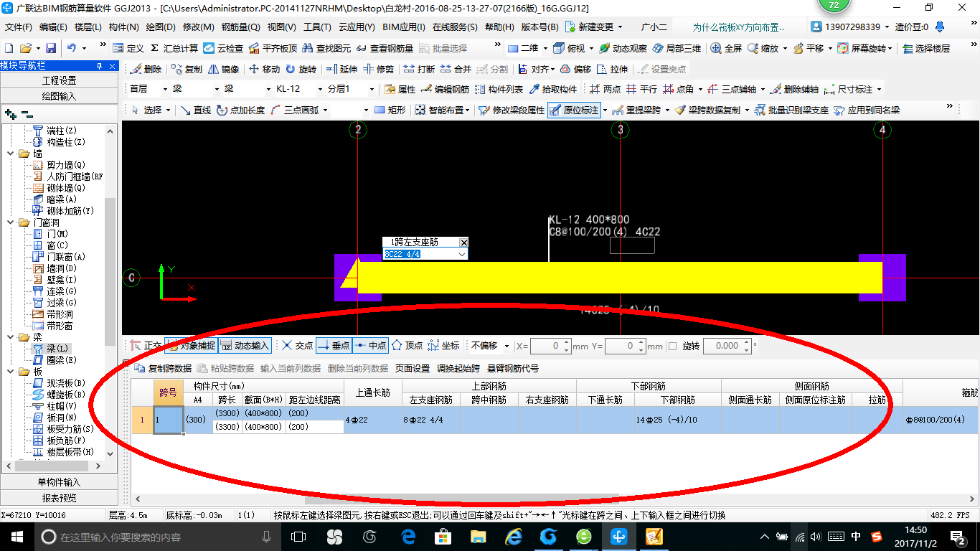Click 工程设置 navigation button

click(x=59, y=80)
